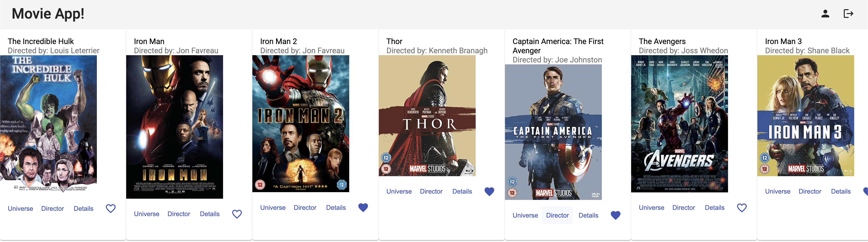View Director info for Iron Man

point(178,214)
